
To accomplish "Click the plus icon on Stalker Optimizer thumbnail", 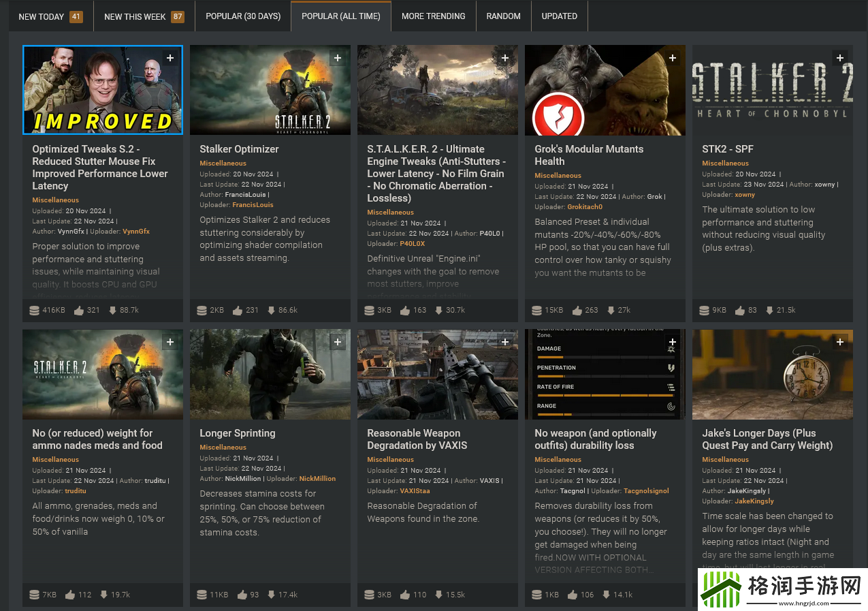I will 338,59.
